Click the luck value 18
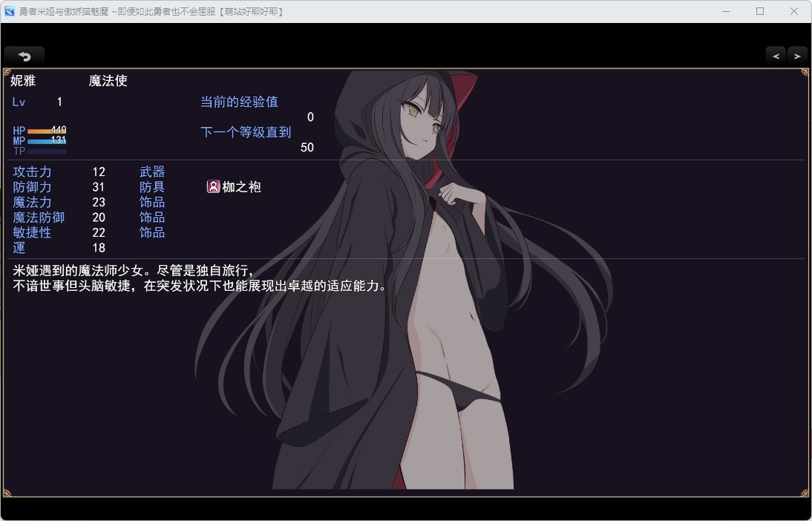This screenshot has width=812, height=521. click(99, 248)
